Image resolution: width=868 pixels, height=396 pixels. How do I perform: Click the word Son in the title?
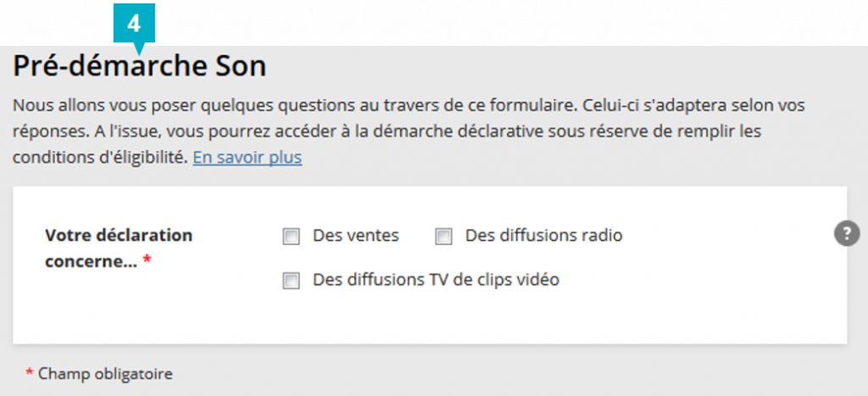[x=238, y=66]
